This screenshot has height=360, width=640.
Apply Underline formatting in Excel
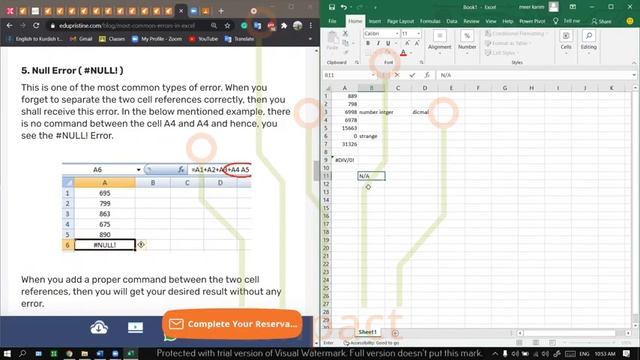[388, 43]
